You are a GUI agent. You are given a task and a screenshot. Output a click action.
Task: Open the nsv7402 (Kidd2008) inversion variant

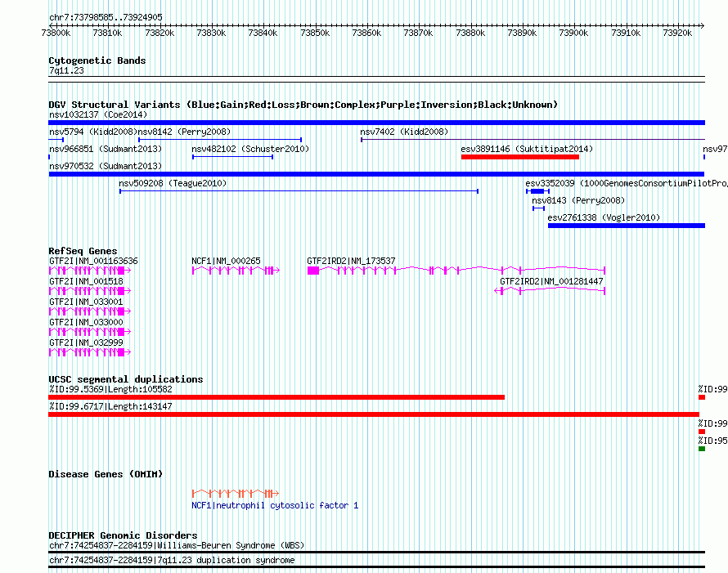click(x=533, y=140)
